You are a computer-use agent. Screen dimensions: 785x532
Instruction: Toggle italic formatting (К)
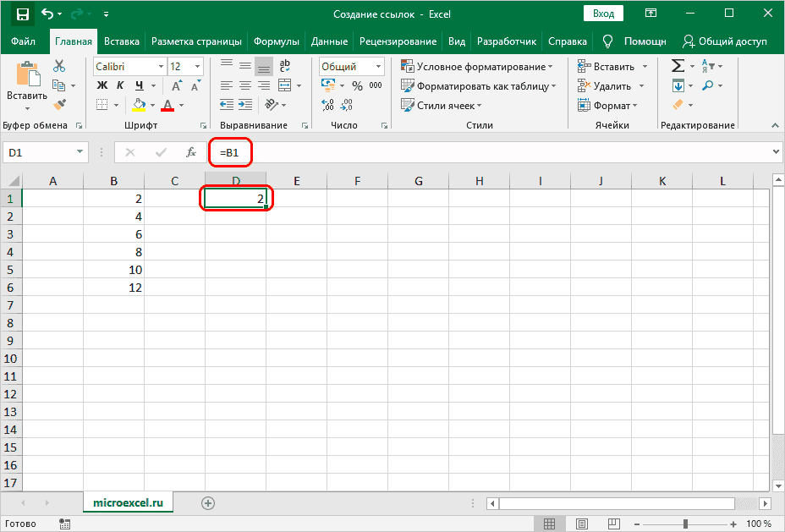122,85
